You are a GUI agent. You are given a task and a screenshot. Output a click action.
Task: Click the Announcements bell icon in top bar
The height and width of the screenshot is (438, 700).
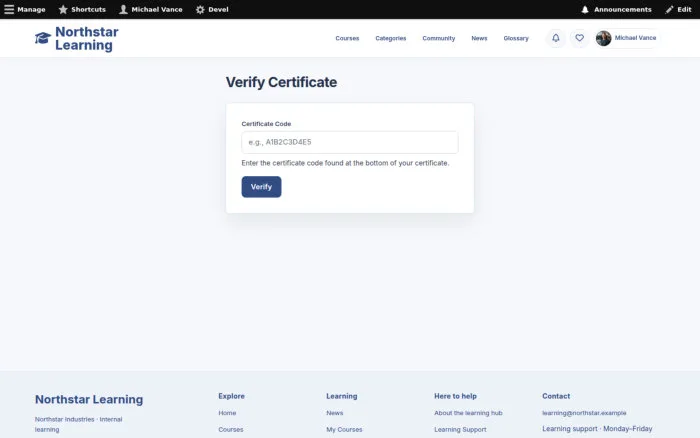(x=585, y=9)
